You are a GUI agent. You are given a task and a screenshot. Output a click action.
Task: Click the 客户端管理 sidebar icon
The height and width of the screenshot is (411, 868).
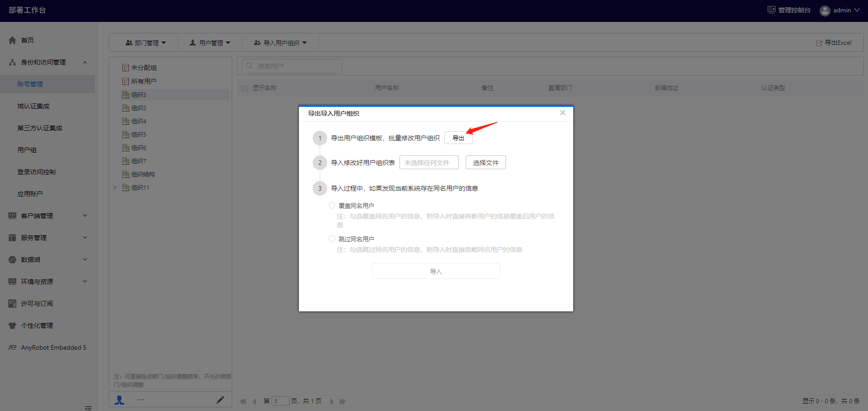point(12,215)
